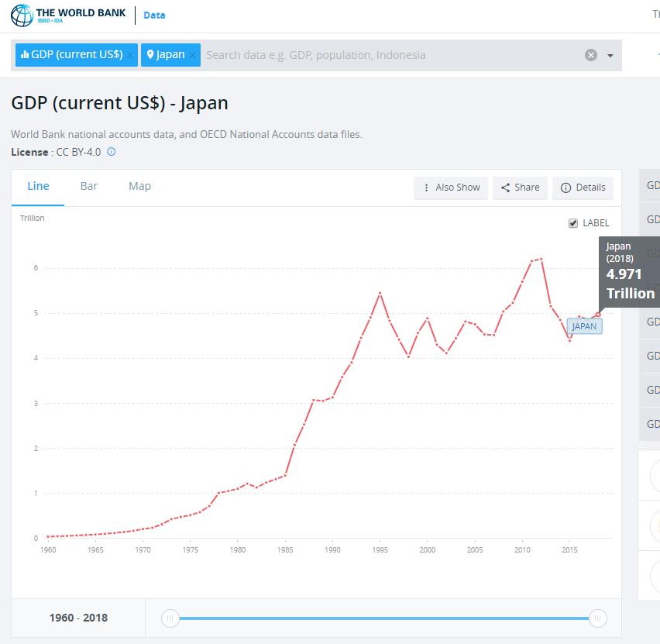Image resolution: width=660 pixels, height=644 pixels.
Task: Click the left handle of year slider
Action: 170,618
